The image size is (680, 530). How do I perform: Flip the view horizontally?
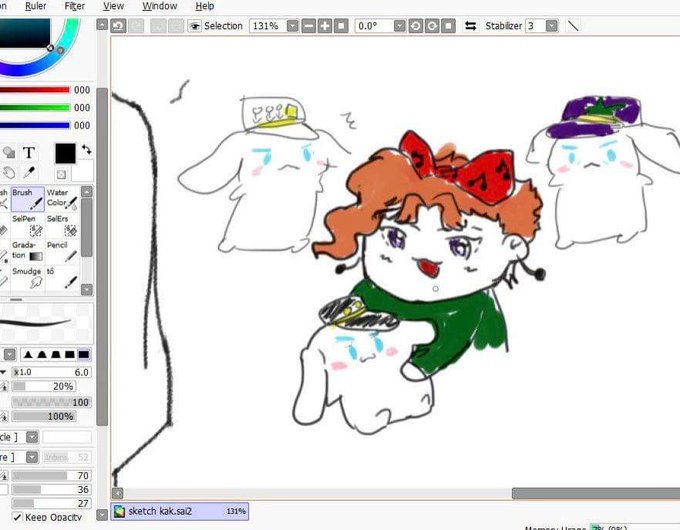click(x=471, y=26)
